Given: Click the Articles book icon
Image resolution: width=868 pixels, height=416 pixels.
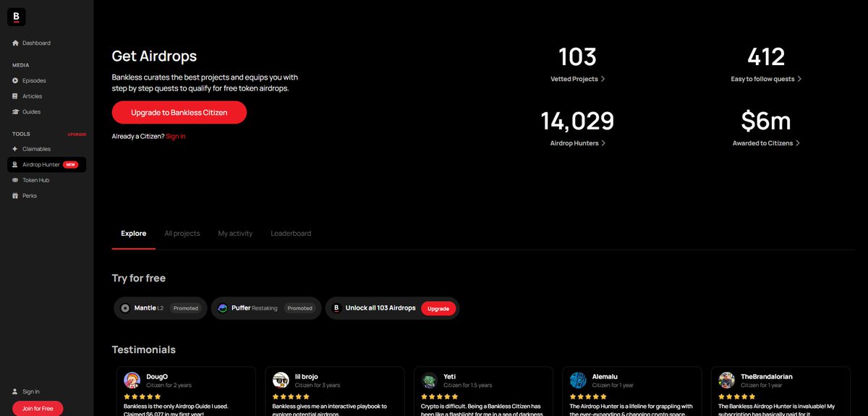Looking at the screenshot, I should click(15, 96).
